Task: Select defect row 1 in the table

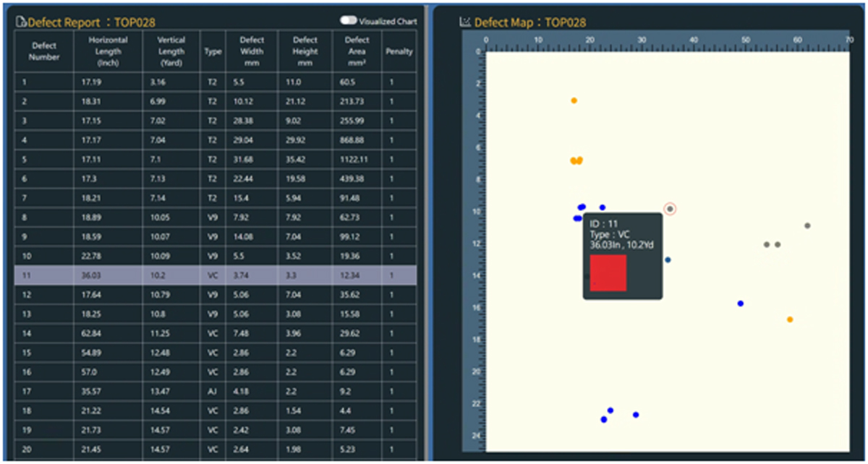Action: point(215,82)
